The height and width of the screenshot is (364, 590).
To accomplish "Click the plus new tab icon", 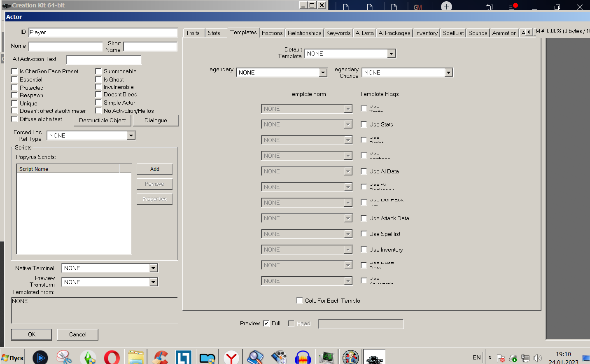I will 446,7.
